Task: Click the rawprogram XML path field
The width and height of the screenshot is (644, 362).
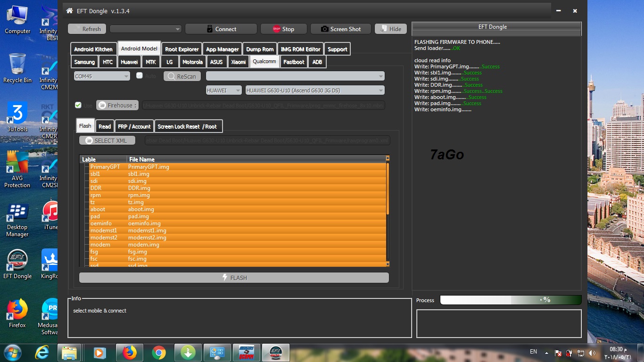Action: pyautogui.click(x=268, y=140)
